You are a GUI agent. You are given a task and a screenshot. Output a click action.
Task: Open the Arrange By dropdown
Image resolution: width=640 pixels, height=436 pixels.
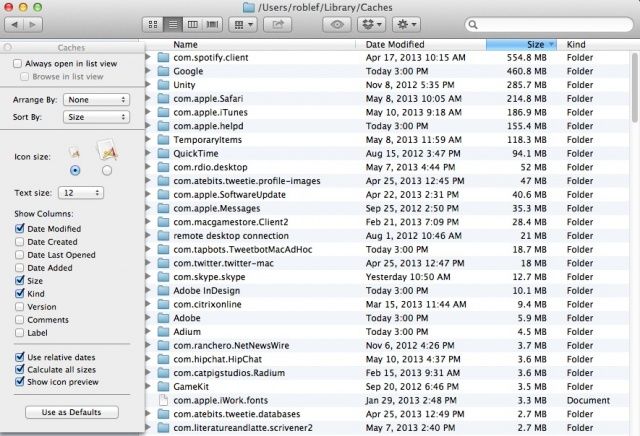click(x=95, y=100)
